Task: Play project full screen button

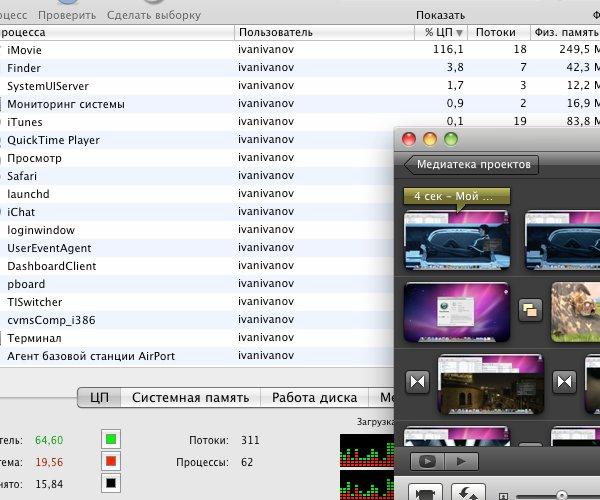Action: [x=427, y=461]
